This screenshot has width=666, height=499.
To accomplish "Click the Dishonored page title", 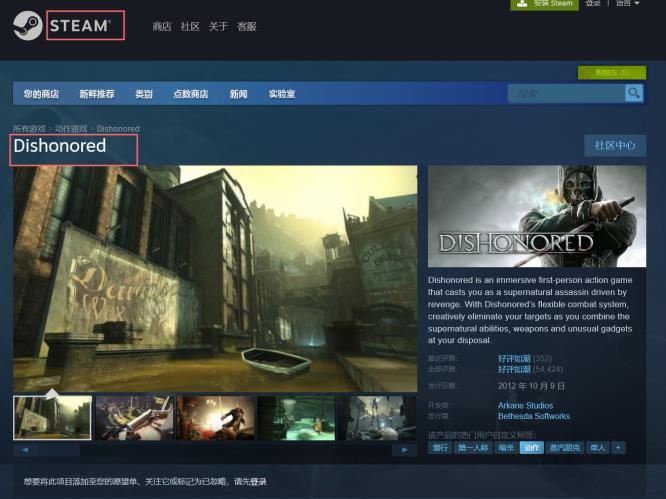I will point(60,146).
